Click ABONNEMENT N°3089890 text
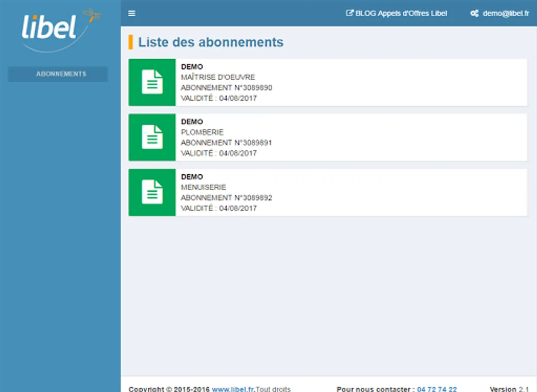 [227, 88]
